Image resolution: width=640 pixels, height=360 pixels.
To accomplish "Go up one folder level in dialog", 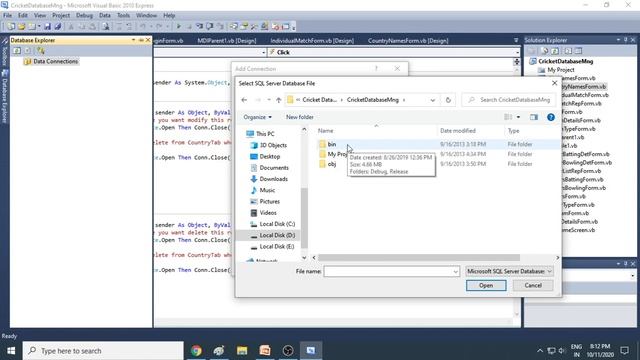I will pos(278,100).
